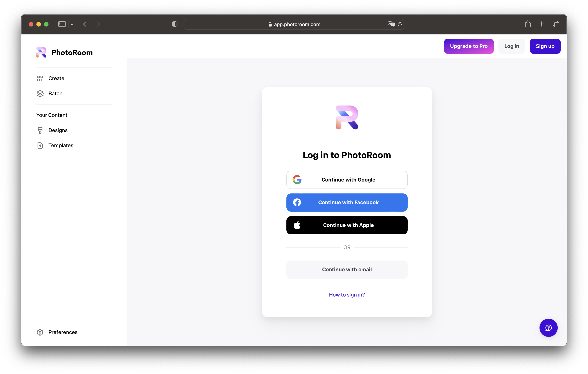The height and width of the screenshot is (374, 588).
Task: Click the Designs icon under Your Content
Action: point(40,130)
